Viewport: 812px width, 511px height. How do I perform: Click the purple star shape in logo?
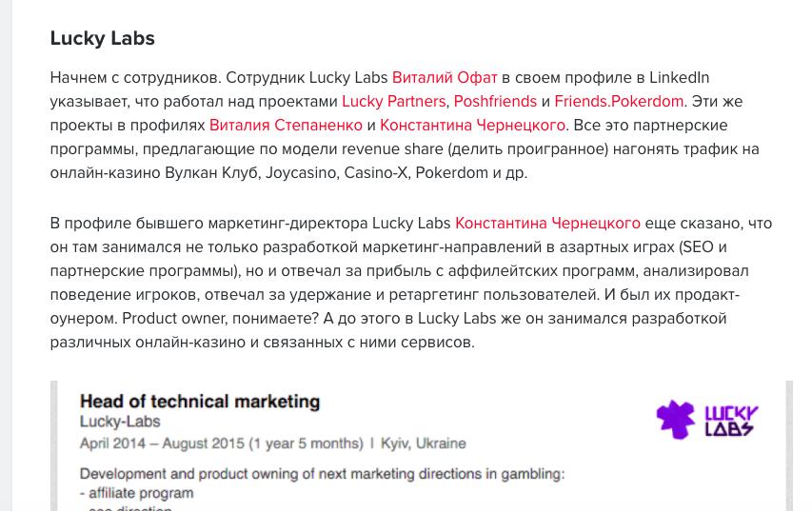676,420
